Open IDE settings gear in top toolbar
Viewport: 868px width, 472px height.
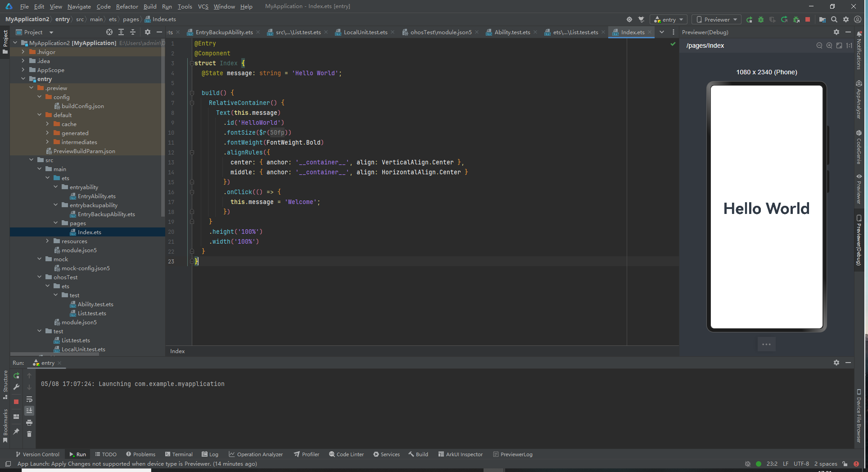tap(846, 19)
